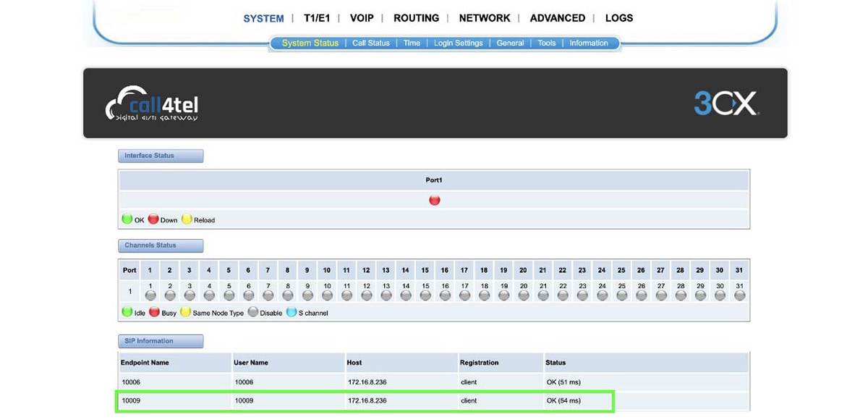868x420 pixels.
Task: Click channel 12 disabled status icon
Action: [366, 295]
